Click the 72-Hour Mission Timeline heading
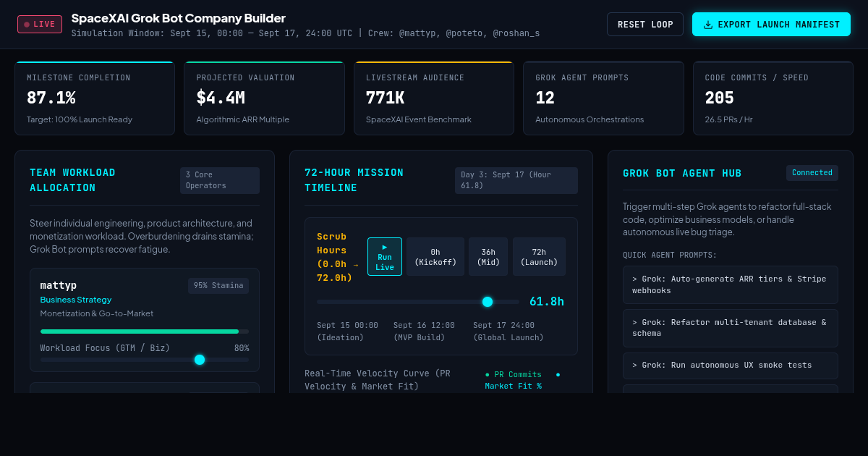This screenshot has height=456, width=868. point(354,180)
